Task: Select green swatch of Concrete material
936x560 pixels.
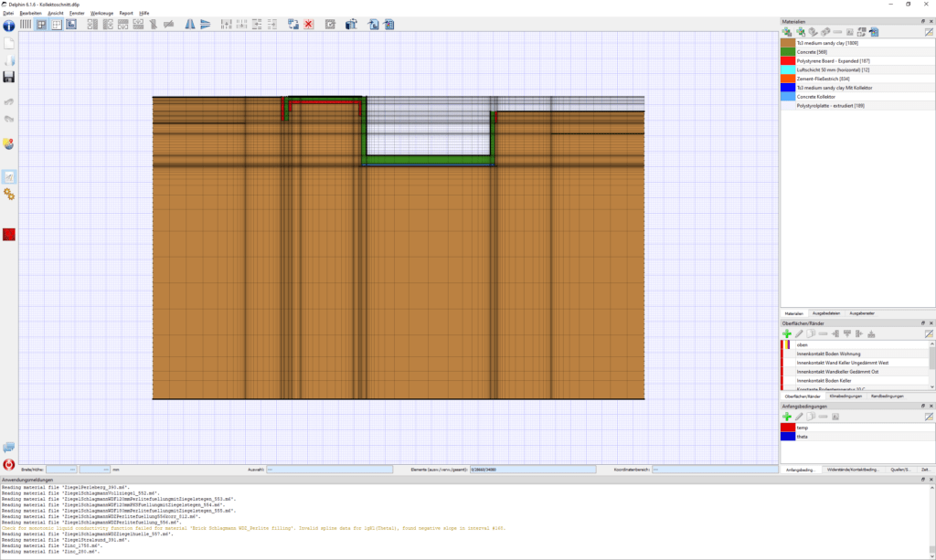Action: pos(788,52)
